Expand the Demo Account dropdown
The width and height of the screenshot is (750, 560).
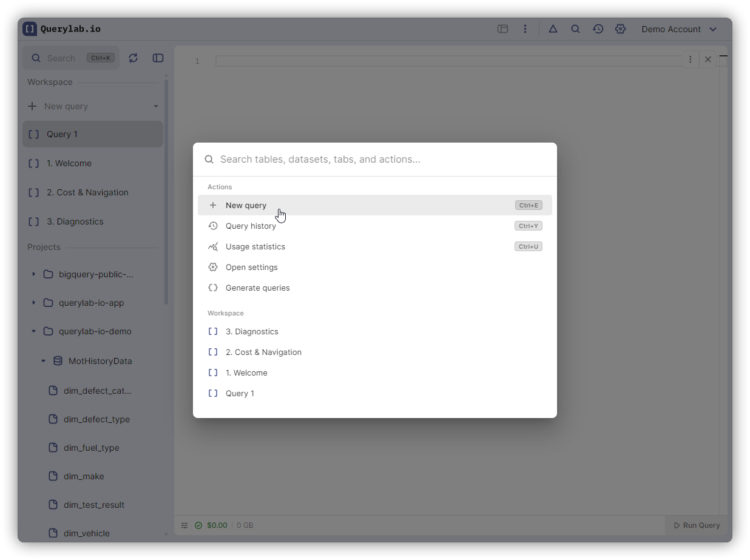[679, 29]
